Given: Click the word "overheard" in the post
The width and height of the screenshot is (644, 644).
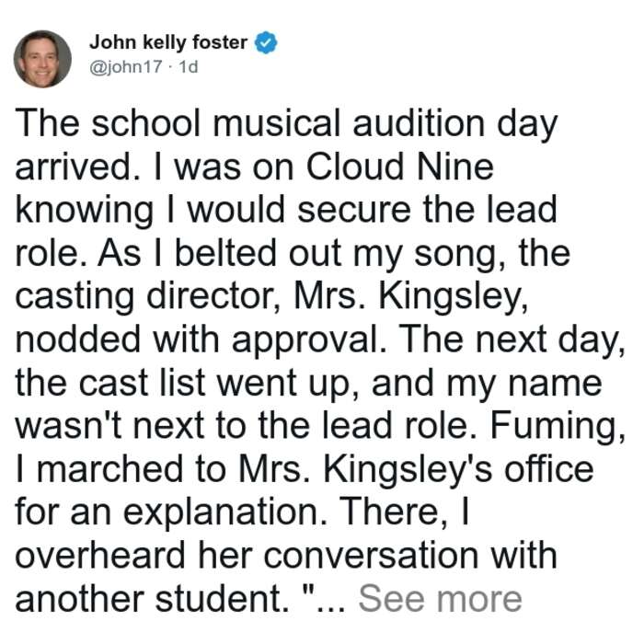Looking at the screenshot, I should click(99, 556).
